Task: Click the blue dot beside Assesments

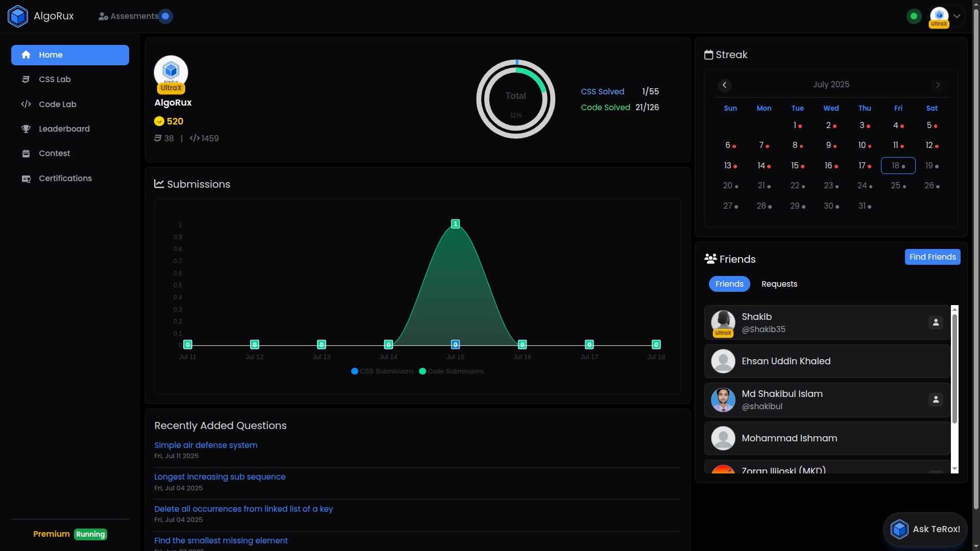Action: click(x=165, y=16)
